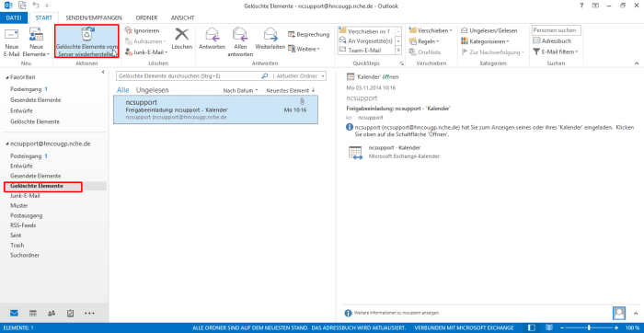The image size is (644, 333).
Task: Open the Weitere reply options dropdown
Action: tap(304, 49)
